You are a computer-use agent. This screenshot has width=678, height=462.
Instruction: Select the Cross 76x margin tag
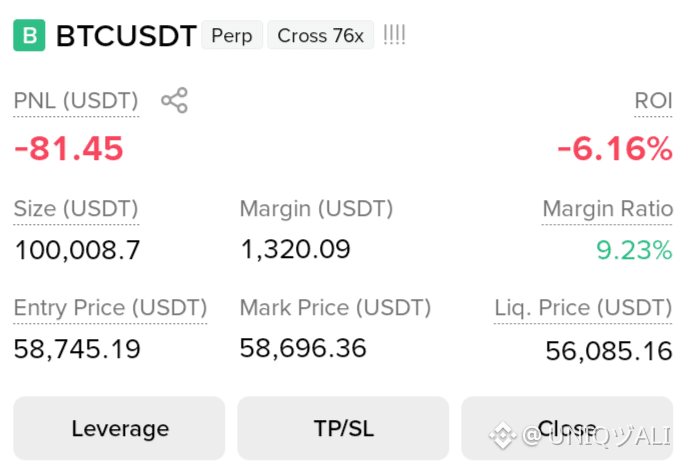click(320, 35)
